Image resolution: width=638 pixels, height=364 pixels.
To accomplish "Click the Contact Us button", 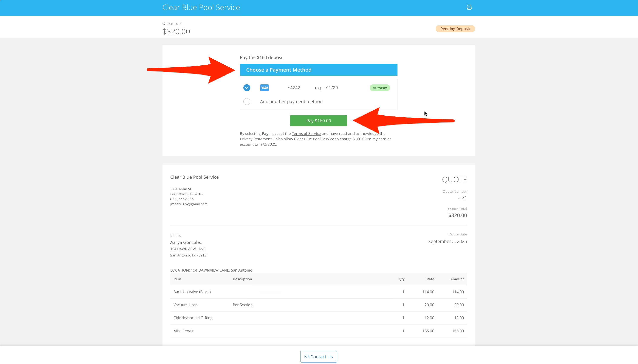I will 319,357.
